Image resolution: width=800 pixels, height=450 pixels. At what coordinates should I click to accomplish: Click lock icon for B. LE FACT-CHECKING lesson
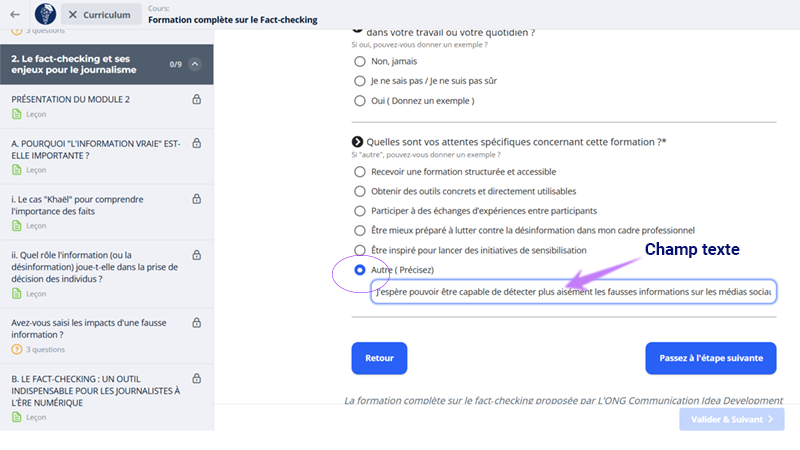click(x=196, y=379)
